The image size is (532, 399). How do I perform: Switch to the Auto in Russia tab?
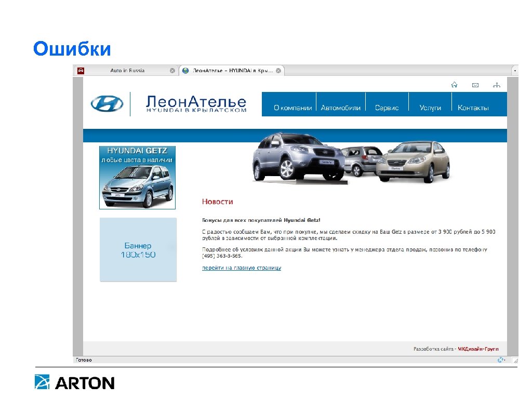[x=127, y=71]
